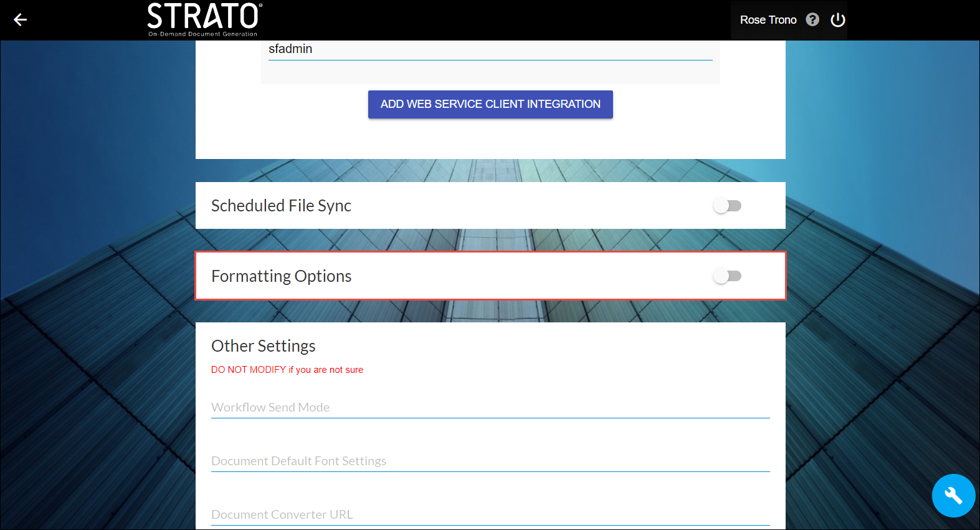Viewport: 980px width, 530px height.
Task: Open the blue wrench floating button
Action: (x=953, y=496)
